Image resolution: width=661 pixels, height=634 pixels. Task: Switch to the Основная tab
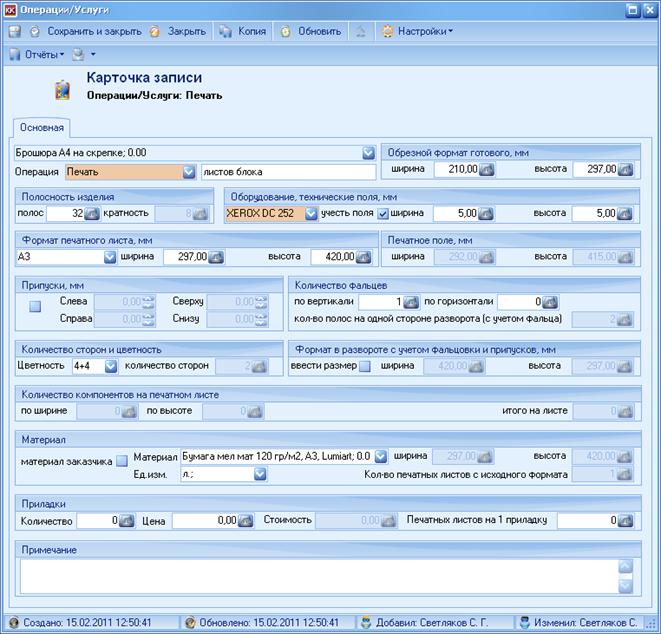[42, 128]
